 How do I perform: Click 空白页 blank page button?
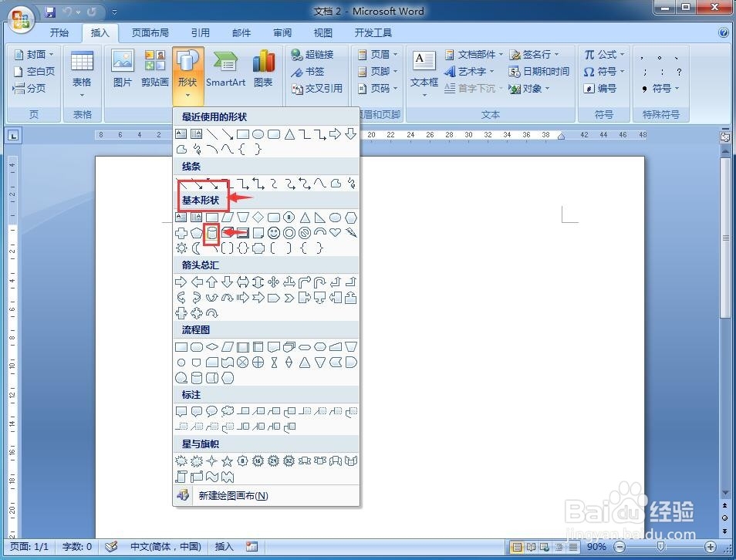(x=34, y=71)
